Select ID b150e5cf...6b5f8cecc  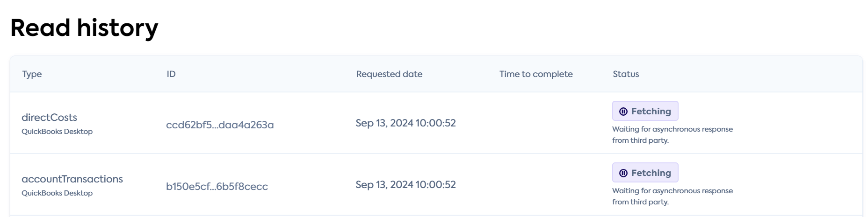pos(217,187)
